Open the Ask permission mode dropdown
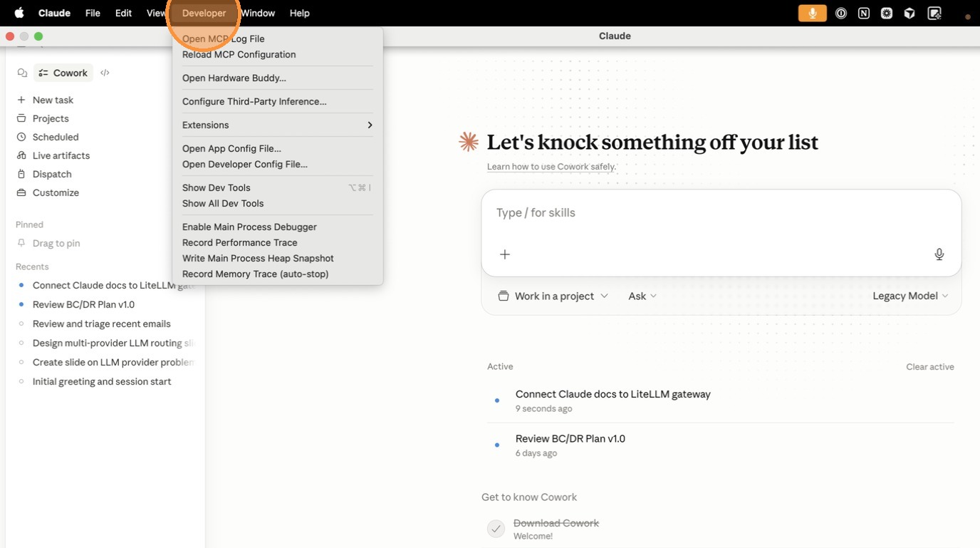Image resolution: width=980 pixels, height=548 pixels. point(642,296)
